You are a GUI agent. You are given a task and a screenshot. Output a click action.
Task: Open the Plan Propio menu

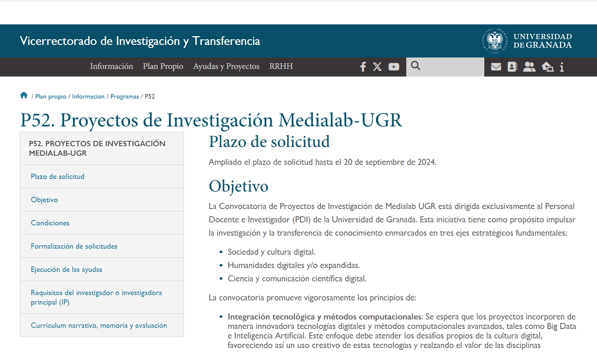point(163,66)
